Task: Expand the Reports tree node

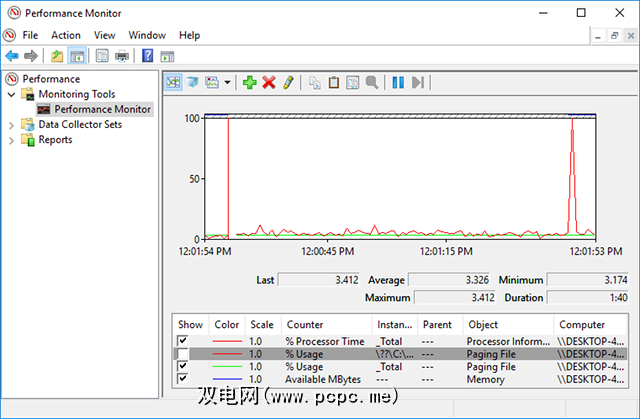Action: [12, 140]
